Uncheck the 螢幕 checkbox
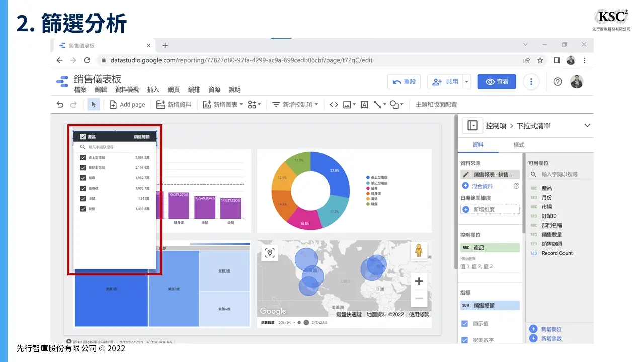The image size is (644, 362). (x=83, y=178)
